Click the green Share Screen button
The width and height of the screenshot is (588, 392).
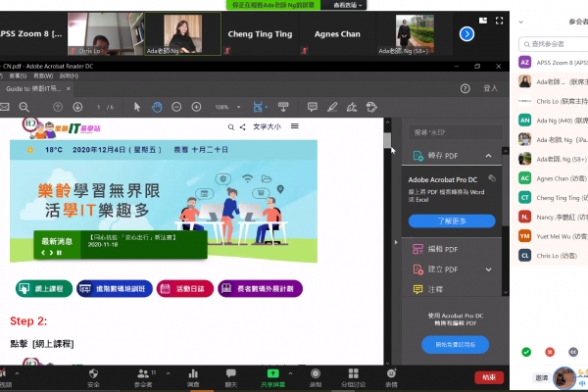point(273,377)
